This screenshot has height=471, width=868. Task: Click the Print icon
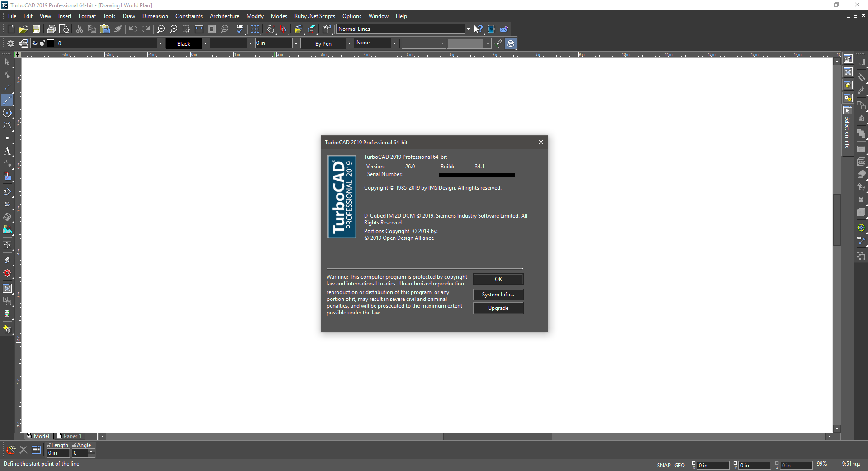(52, 29)
